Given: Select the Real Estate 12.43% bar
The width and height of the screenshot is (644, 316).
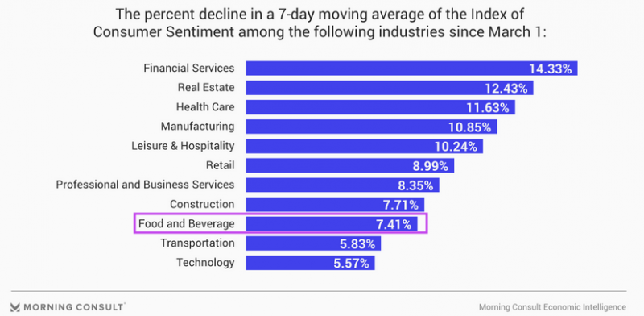Looking at the screenshot, I should pos(390,88).
